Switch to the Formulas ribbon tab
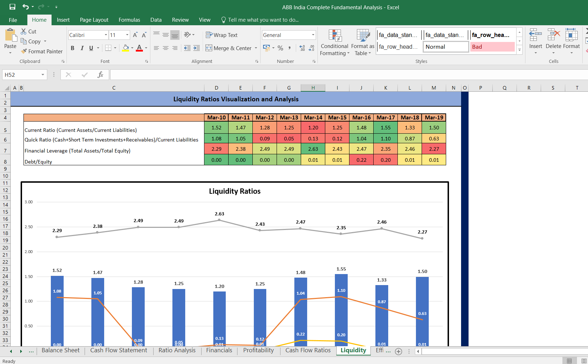The height and width of the screenshot is (364, 588). pyautogui.click(x=129, y=20)
